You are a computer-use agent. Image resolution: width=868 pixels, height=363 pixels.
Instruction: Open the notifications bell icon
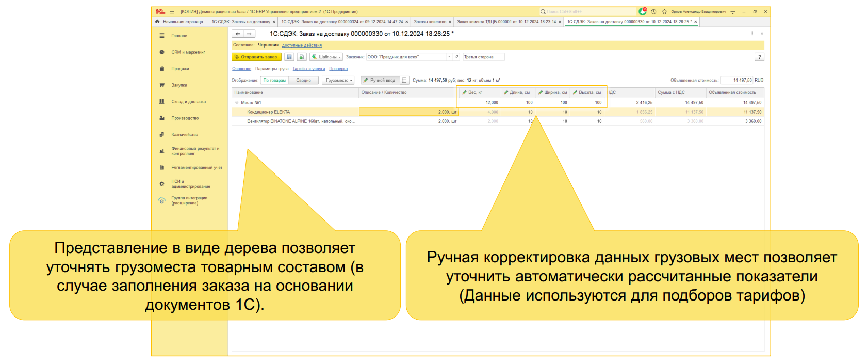pos(642,11)
